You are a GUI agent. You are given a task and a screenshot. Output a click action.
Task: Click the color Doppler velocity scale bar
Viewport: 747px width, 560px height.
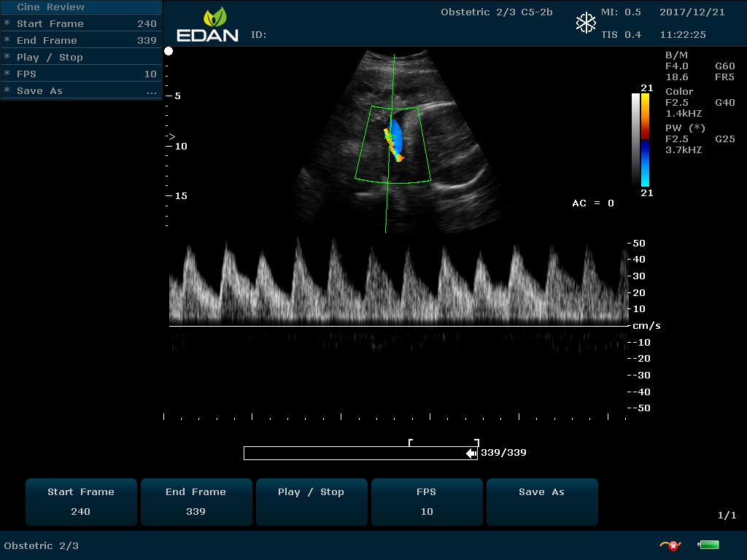(x=645, y=140)
